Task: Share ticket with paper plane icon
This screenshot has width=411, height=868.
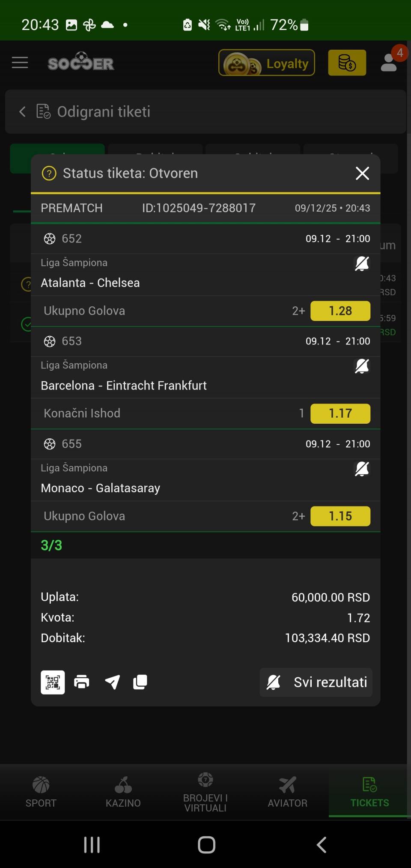Action: (112, 682)
